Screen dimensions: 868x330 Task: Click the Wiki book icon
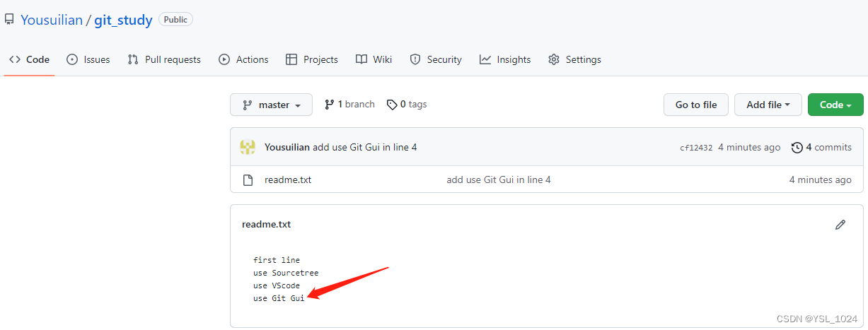coord(361,59)
